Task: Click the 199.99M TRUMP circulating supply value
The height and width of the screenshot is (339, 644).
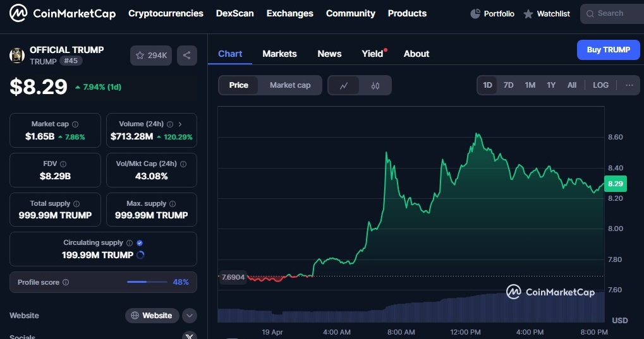Action: pyautogui.click(x=97, y=255)
